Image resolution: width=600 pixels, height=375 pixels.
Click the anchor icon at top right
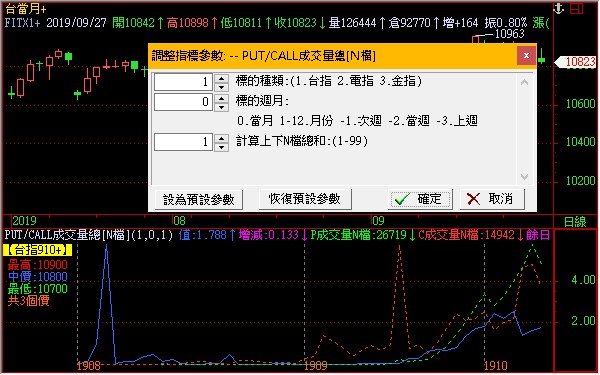point(559,8)
